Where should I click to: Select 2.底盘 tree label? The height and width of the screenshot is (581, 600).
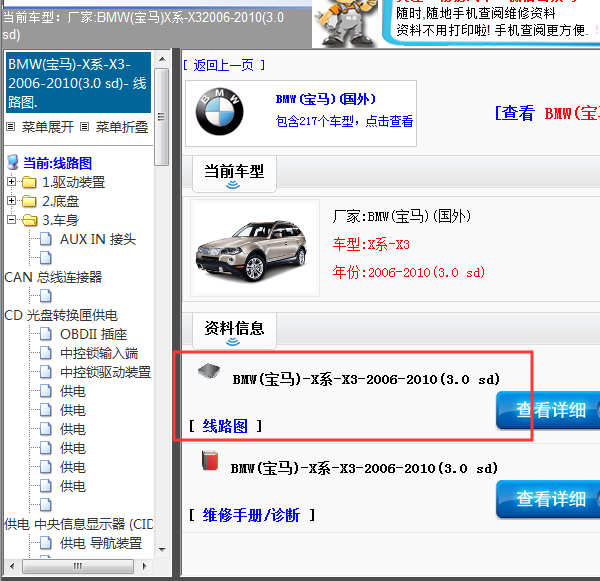(60, 201)
